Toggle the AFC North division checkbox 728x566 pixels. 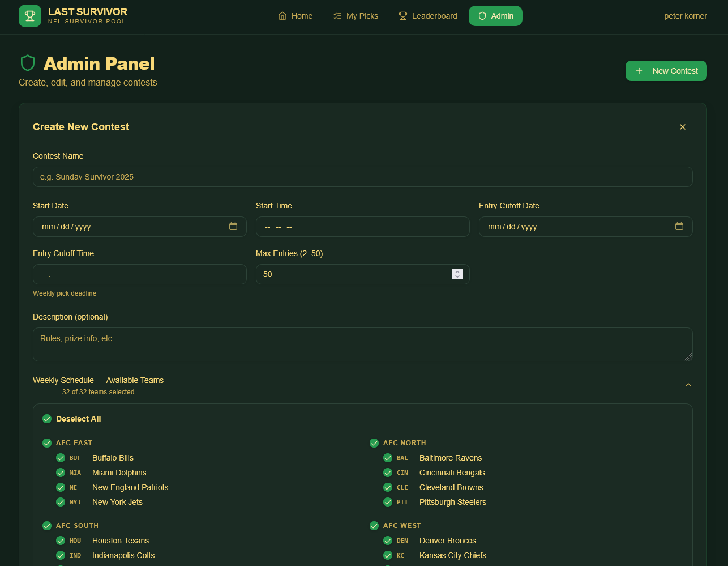(x=374, y=443)
